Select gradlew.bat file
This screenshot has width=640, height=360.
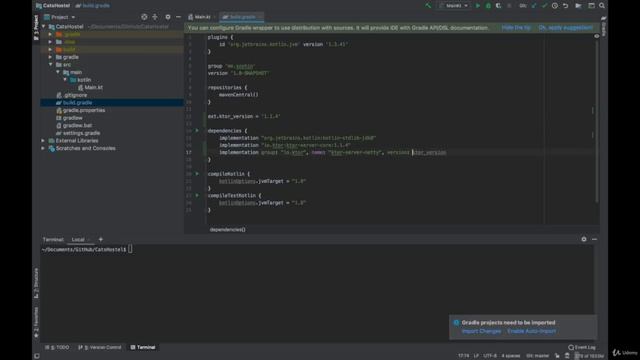(74, 125)
